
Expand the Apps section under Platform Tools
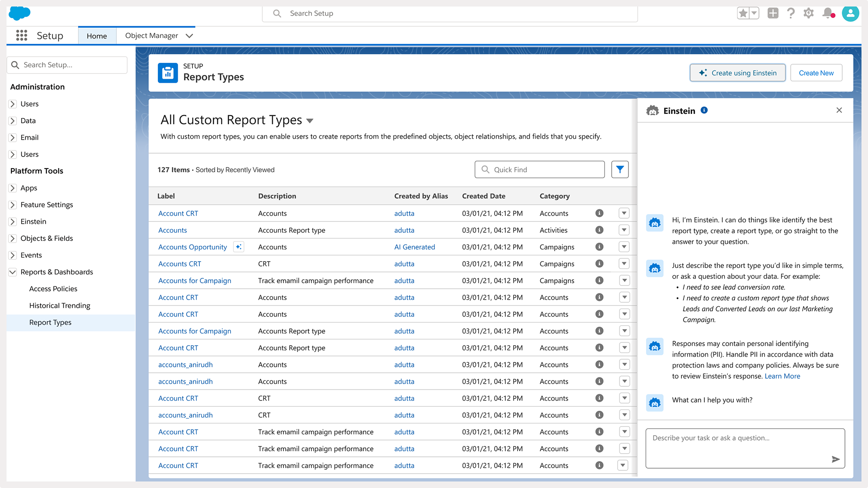[13, 188]
